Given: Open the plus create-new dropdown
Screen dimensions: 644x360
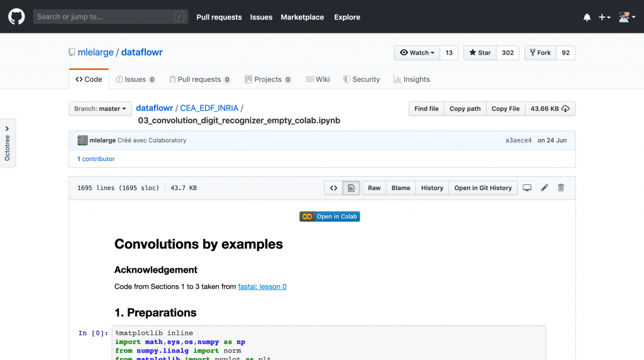Looking at the screenshot, I should [x=604, y=18].
